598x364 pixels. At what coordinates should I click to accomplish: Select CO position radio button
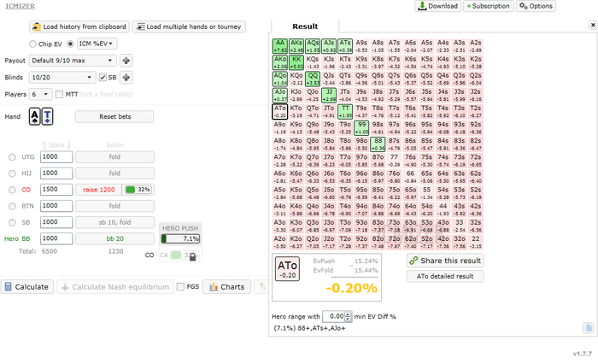[12, 190]
